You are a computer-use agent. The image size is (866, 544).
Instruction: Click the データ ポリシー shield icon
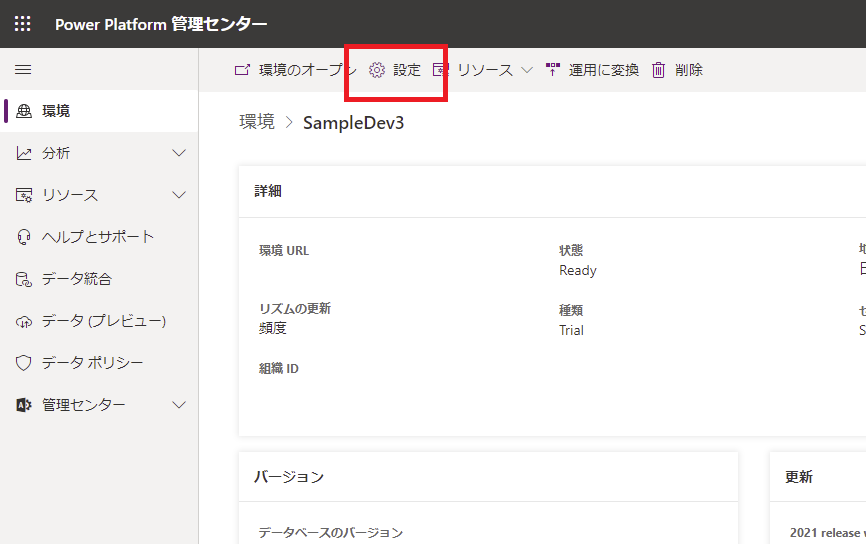tap(24, 363)
